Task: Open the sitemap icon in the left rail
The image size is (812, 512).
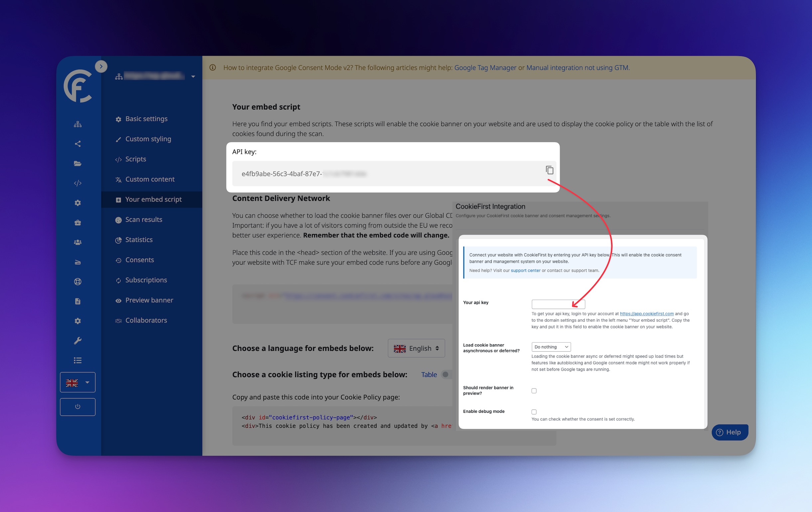Action: click(x=78, y=124)
